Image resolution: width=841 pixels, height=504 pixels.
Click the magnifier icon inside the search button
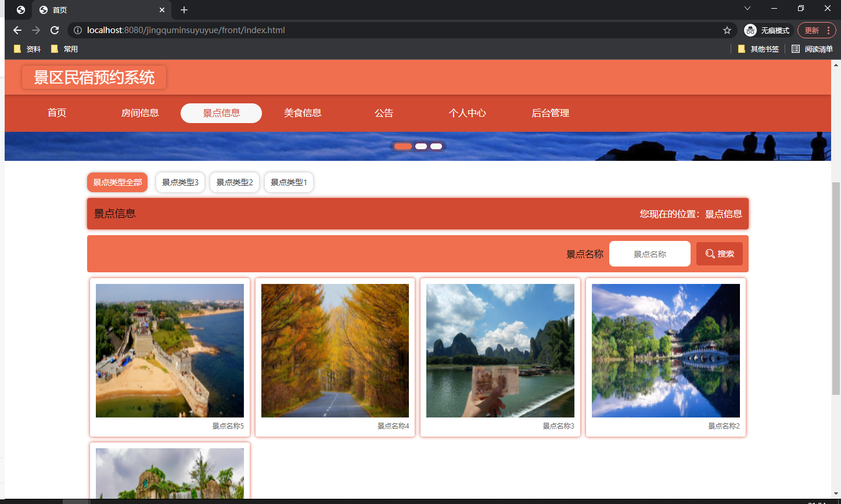click(710, 254)
